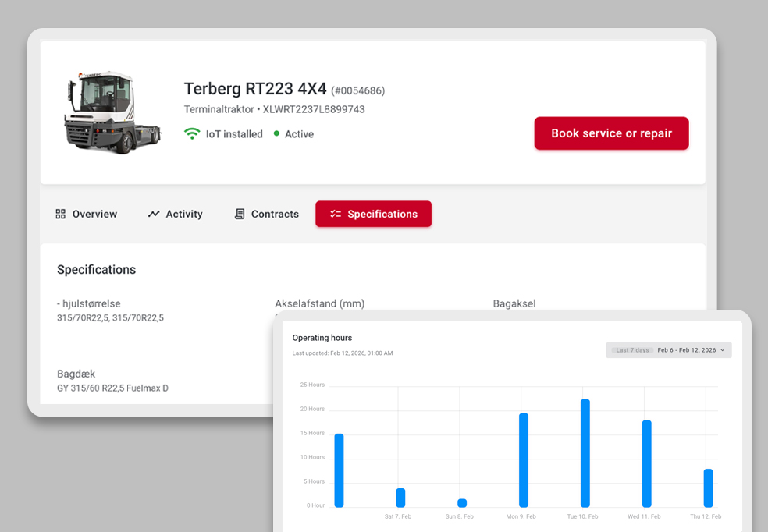Click the 5 Hours axis label
Screen dimensions: 768x532
[x=314, y=481]
